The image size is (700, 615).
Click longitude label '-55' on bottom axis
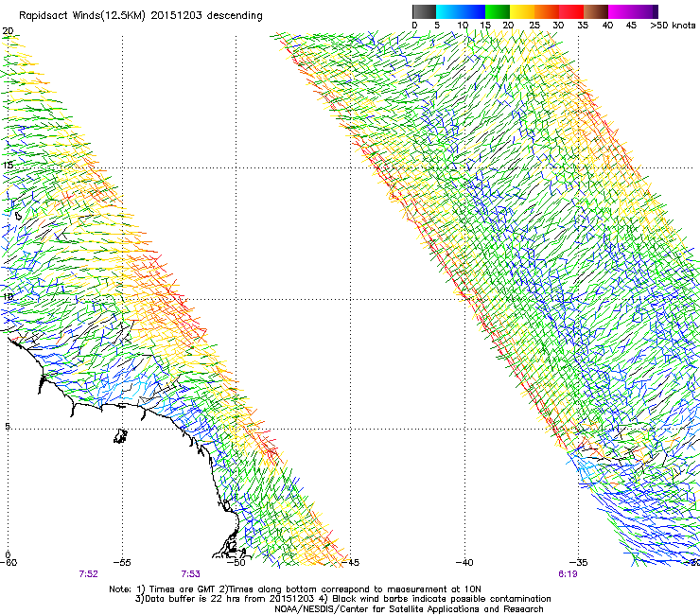tap(122, 563)
